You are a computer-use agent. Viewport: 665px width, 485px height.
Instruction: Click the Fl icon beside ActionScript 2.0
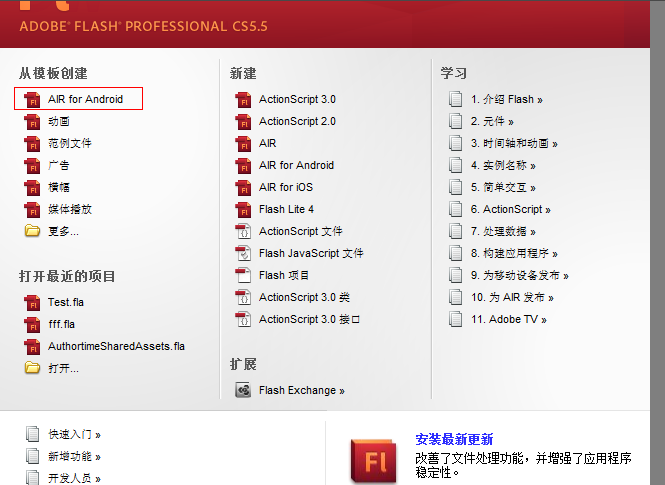coord(243,121)
